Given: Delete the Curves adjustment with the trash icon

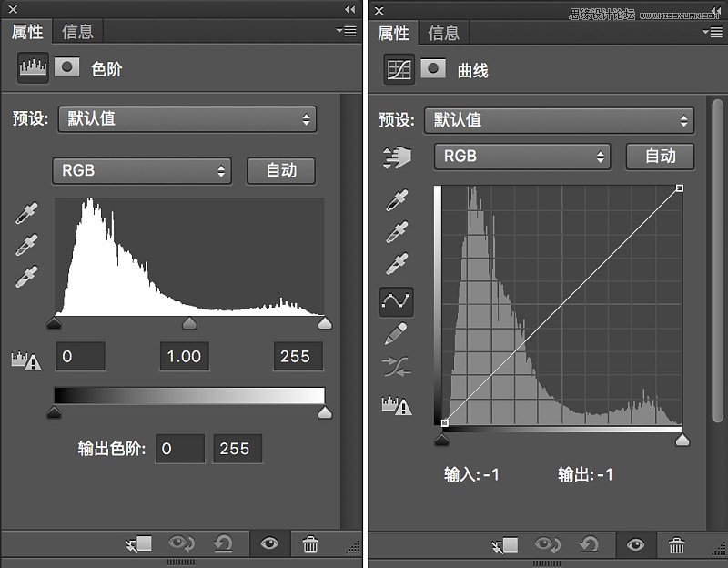Looking at the screenshot, I should [677, 545].
